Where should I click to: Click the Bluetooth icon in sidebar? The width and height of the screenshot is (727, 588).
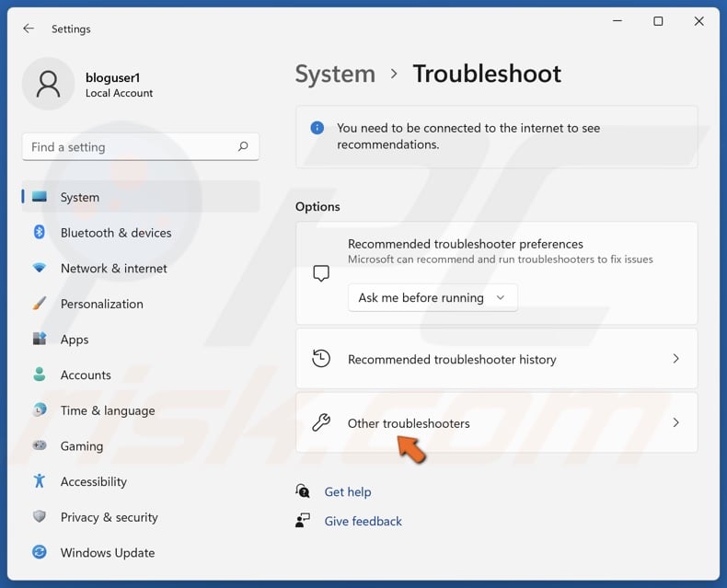(x=40, y=232)
